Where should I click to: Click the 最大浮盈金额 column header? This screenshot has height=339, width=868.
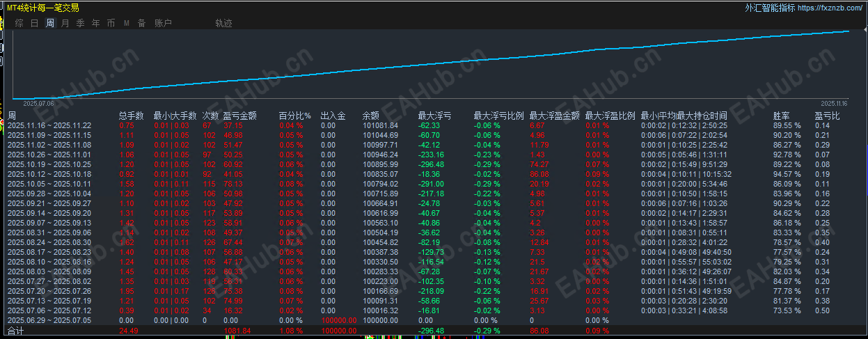coord(555,116)
